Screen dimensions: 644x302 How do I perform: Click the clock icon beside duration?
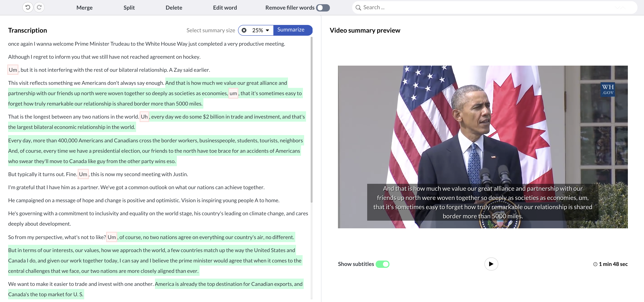click(x=595, y=264)
